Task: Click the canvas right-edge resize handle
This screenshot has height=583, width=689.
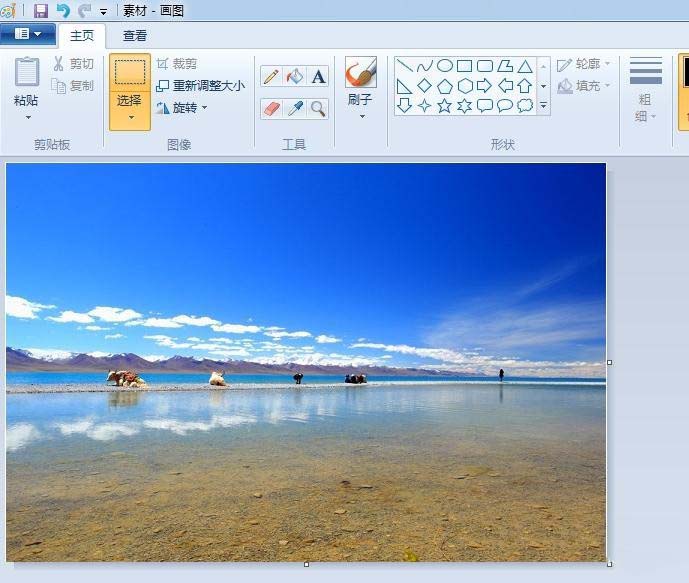Action: (609, 362)
